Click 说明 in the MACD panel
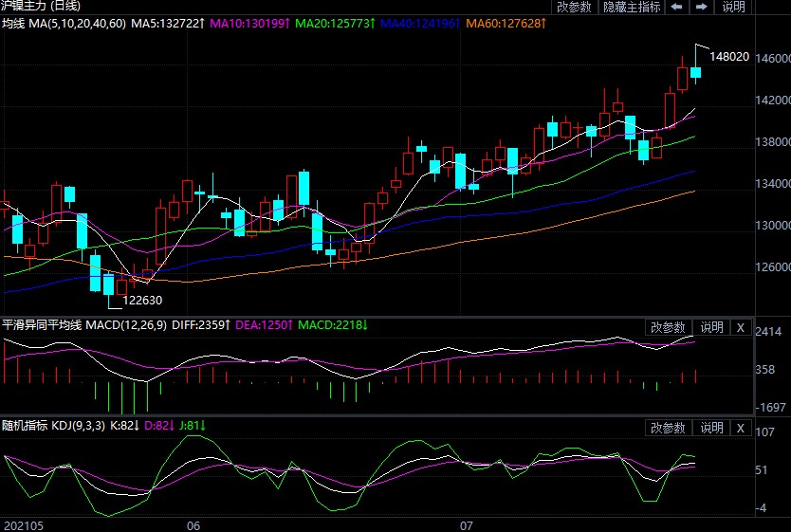Screen dimensions: 791x532 pos(711,326)
